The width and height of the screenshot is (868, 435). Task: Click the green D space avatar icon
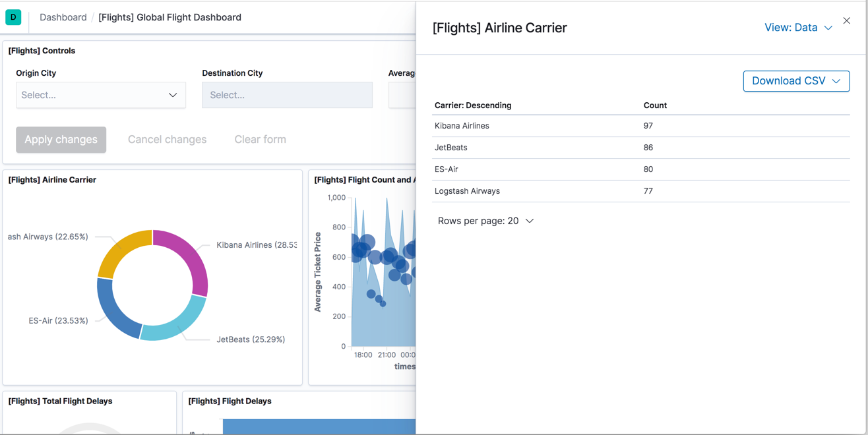[x=13, y=17]
